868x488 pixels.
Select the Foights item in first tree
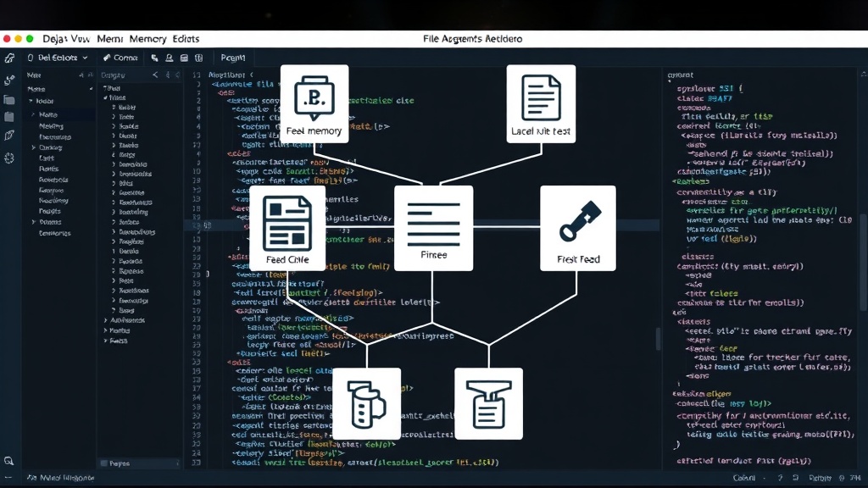[x=50, y=211]
